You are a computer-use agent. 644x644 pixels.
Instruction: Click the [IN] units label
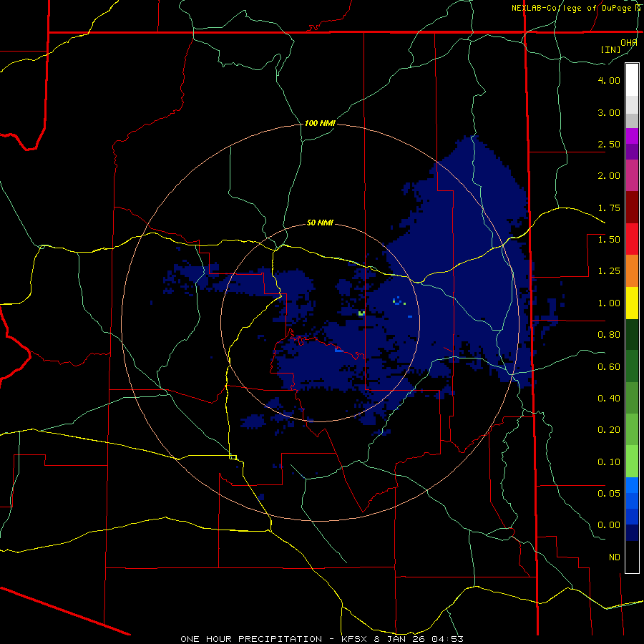[611, 49]
